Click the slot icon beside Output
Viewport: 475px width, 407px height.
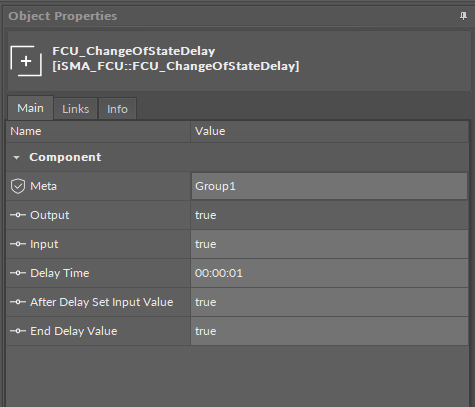[x=18, y=215]
